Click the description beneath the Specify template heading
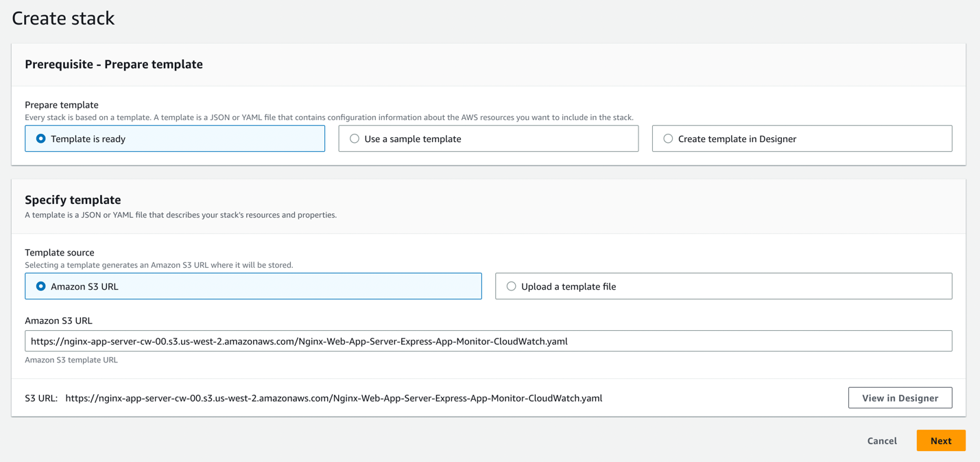This screenshot has height=462, width=980. tap(180, 215)
